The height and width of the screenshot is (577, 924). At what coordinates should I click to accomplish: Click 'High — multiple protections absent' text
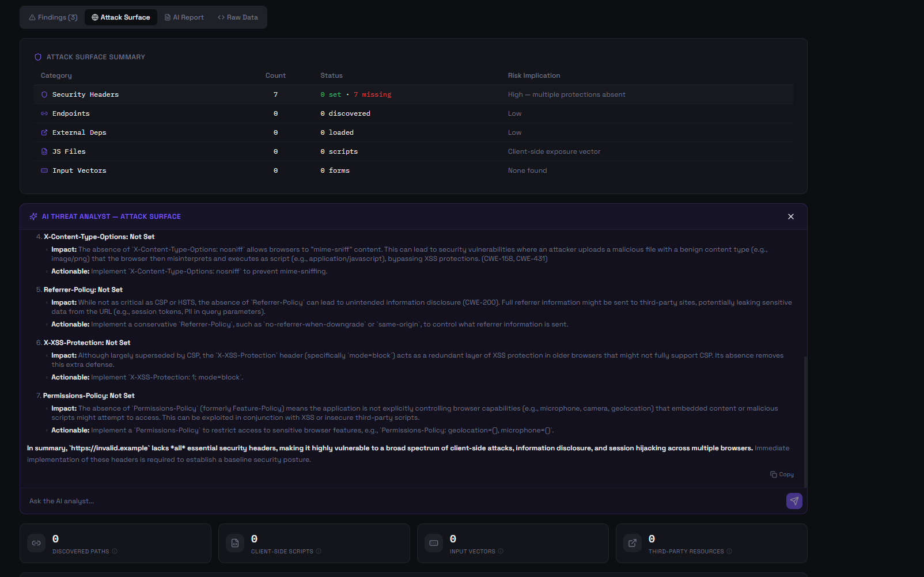pos(566,94)
